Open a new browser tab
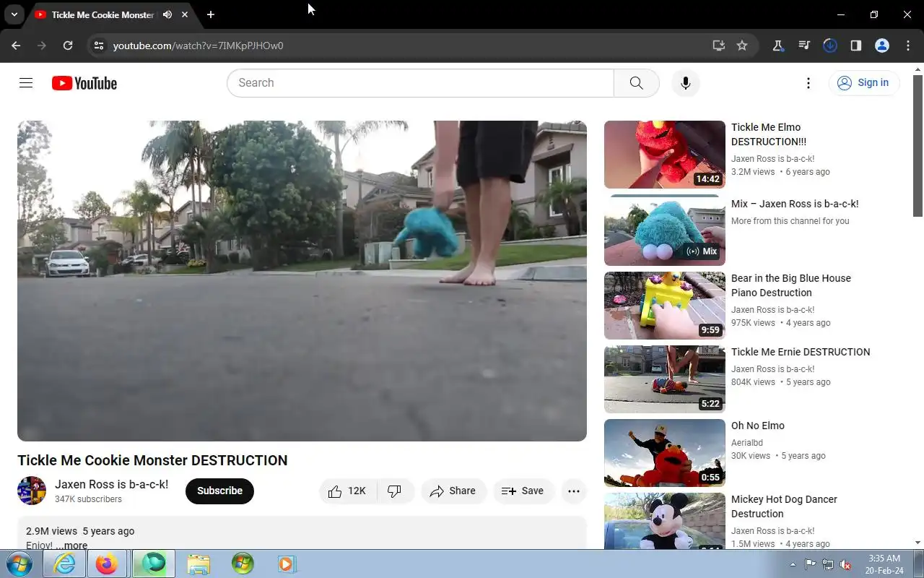This screenshot has height=578, width=924. [x=210, y=14]
